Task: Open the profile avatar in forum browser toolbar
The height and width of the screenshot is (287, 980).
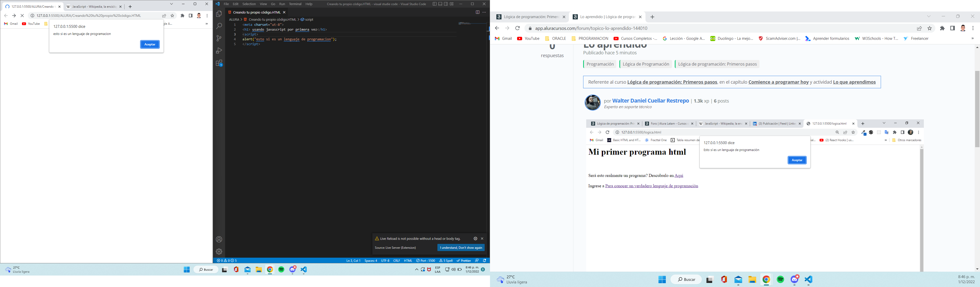Action: tap(963, 28)
